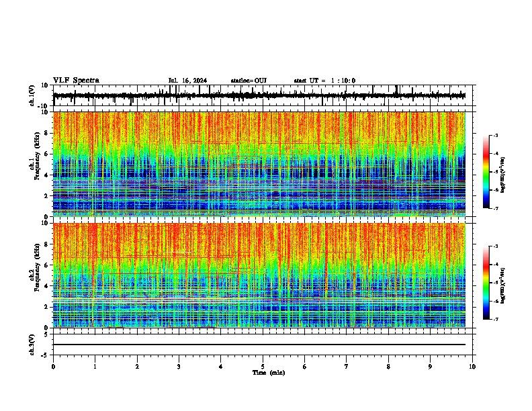
Task: Click the "-3" label on the ch.2 colorbar
Action: click(495, 246)
